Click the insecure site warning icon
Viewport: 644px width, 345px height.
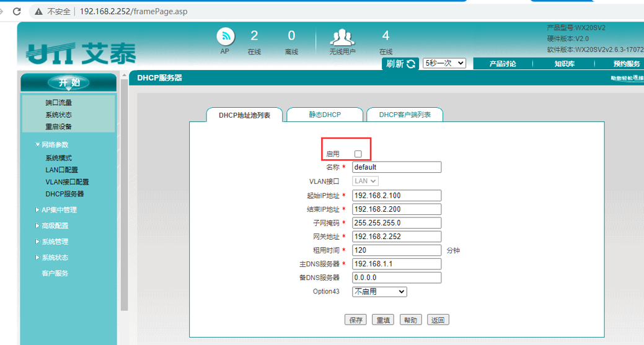[38, 12]
